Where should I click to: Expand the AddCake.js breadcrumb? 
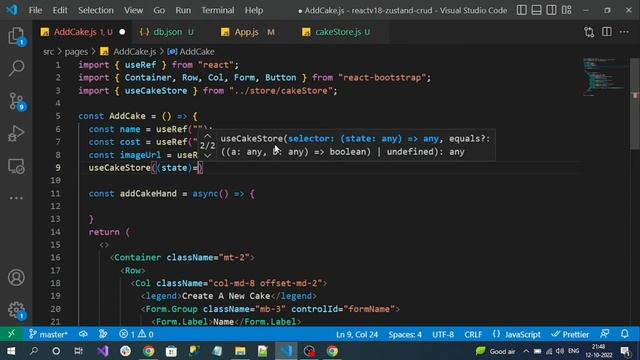[x=128, y=51]
